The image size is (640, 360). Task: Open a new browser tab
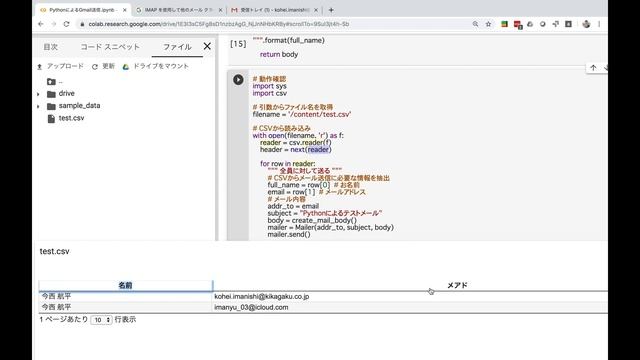click(x=331, y=10)
